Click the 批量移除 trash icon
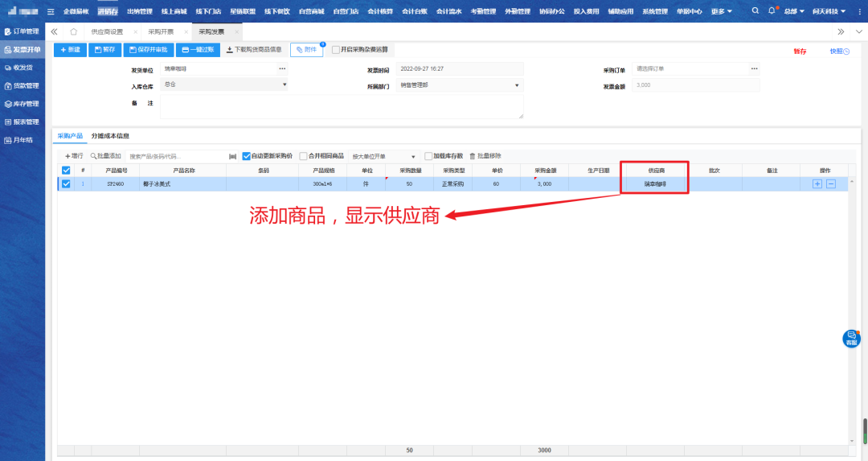The width and height of the screenshot is (868, 461). pyautogui.click(x=473, y=156)
